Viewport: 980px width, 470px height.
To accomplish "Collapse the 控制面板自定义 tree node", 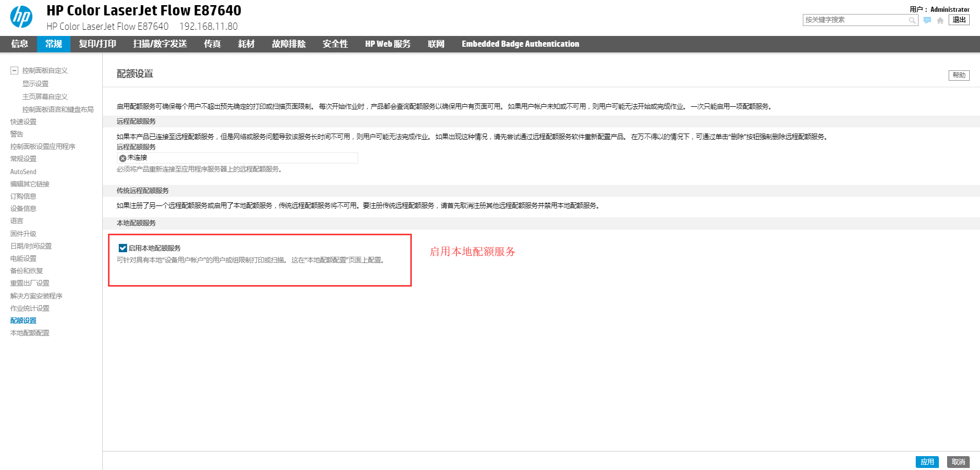I will [14, 70].
